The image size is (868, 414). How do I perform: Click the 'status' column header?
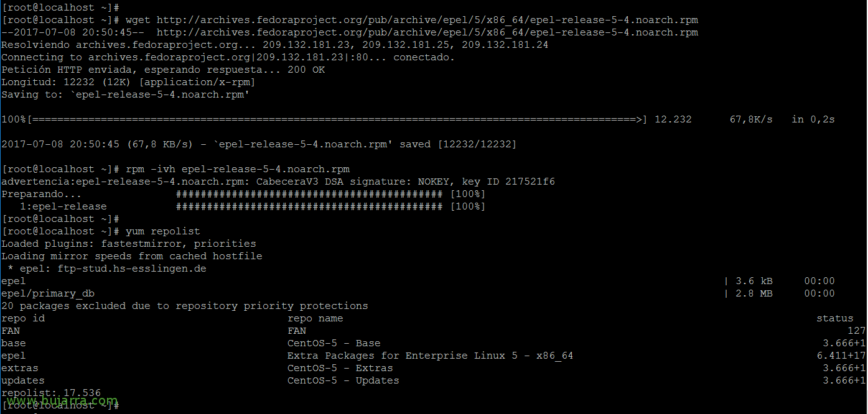click(x=835, y=318)
